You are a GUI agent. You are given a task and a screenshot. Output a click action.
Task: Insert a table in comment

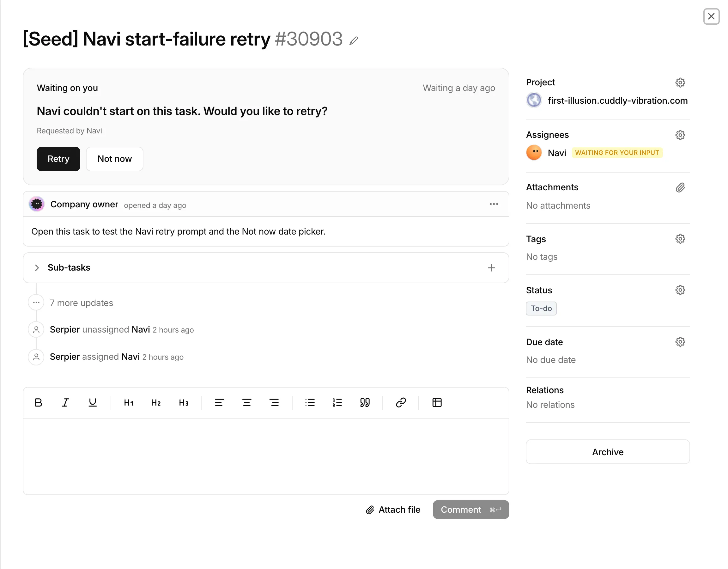click(x=437, y=403)
